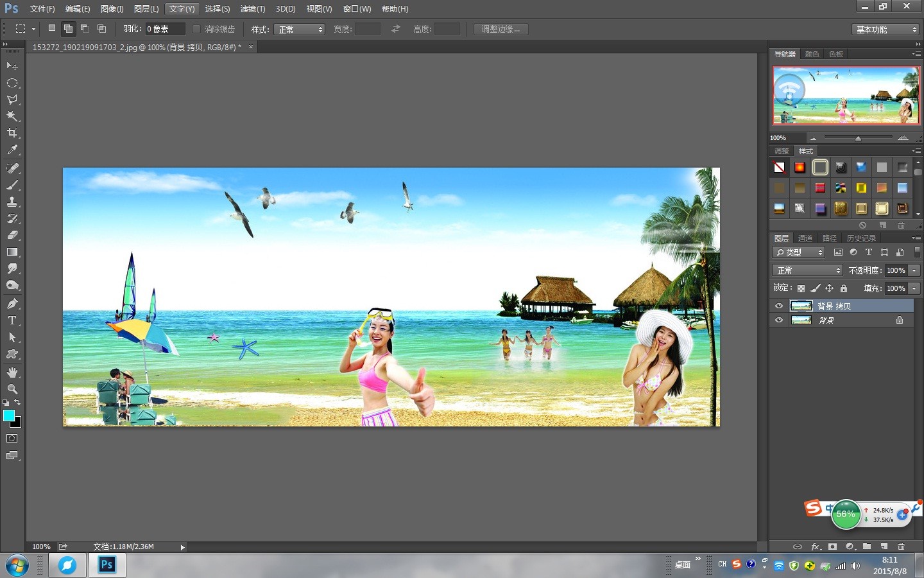The image size is (924, 578).
Task: Set the foreground color cyan swatch
Action: point(8,416)
